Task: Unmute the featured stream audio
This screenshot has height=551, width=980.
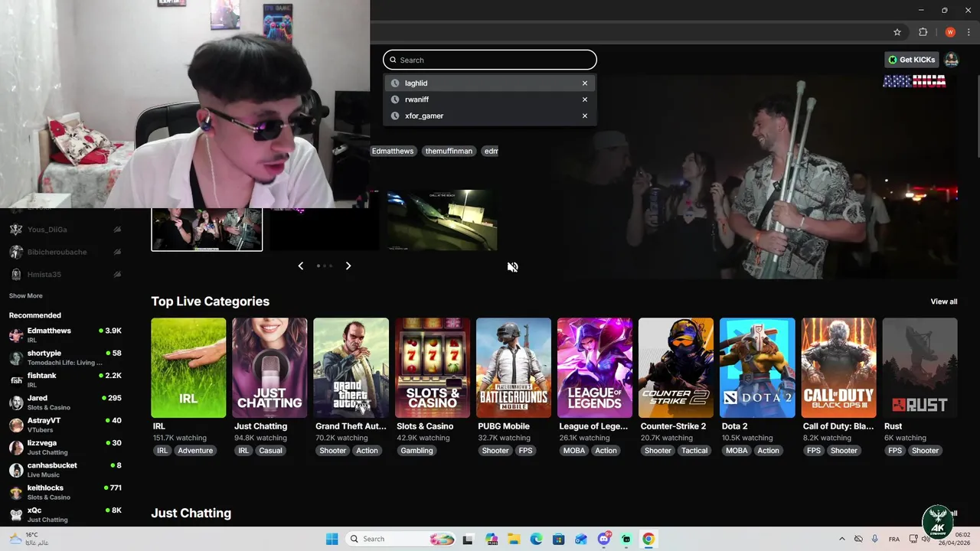Action: [512, 267]
